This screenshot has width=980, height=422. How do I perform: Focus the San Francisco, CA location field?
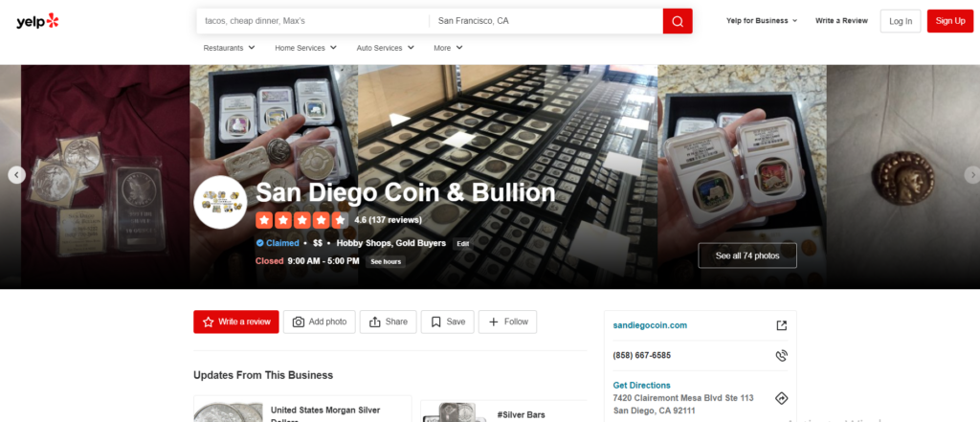tap(546, 21)
